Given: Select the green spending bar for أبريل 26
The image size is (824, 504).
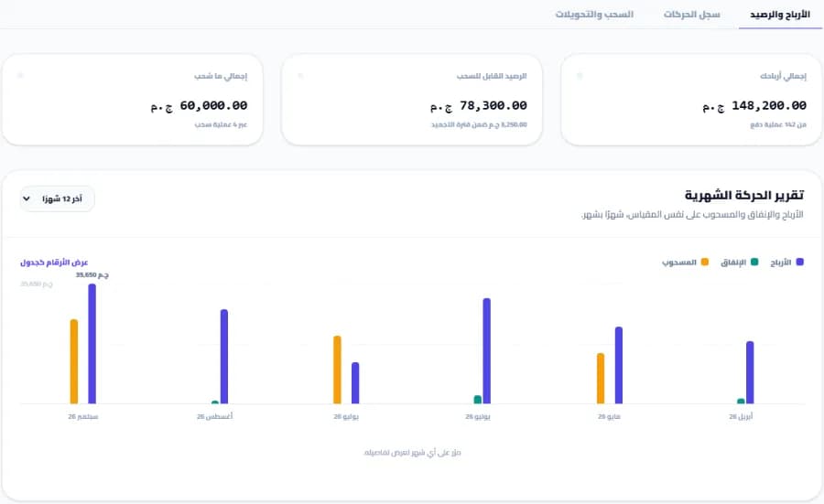Looking at the screenshot, I should 741,402.
